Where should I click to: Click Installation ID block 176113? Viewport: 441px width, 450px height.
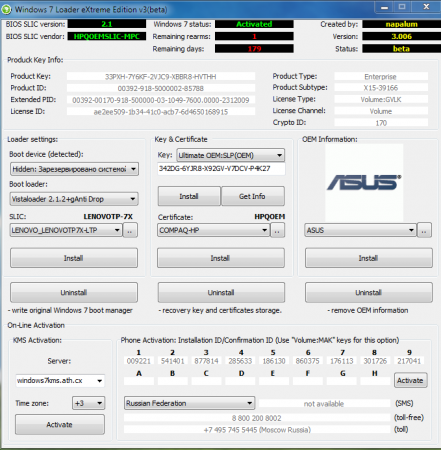pos(342,361)
